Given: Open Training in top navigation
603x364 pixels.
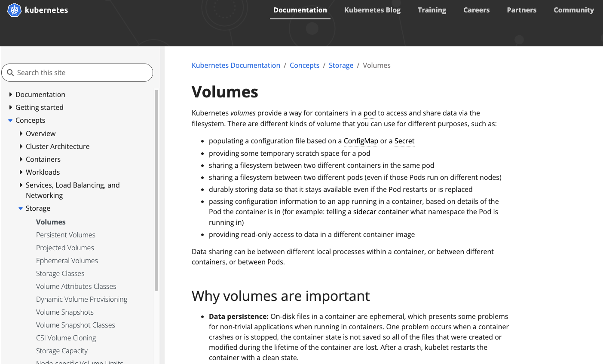Looking at the screenshot, I should click(x=432, y=10).
